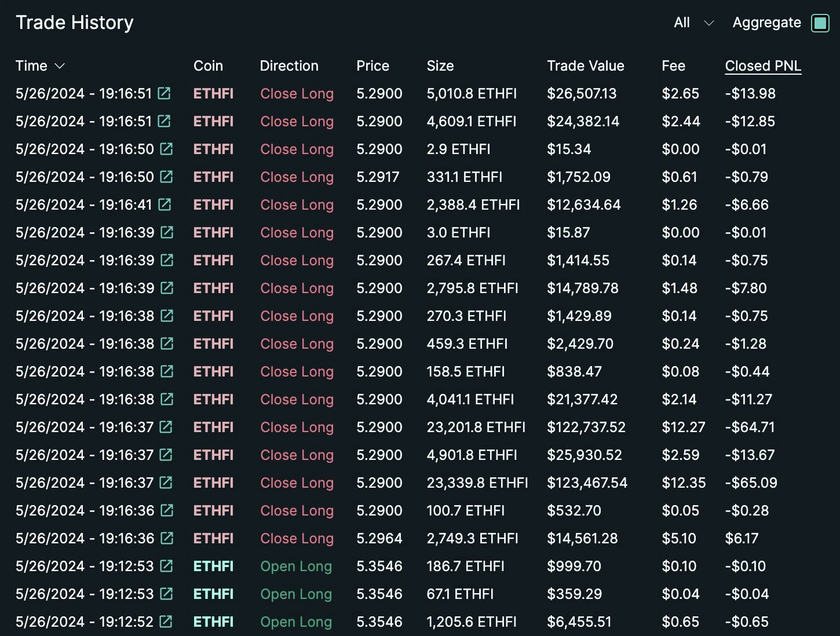Open external link for the 2,749.3 ETHFI trade
840x636 pixels.
167,538
